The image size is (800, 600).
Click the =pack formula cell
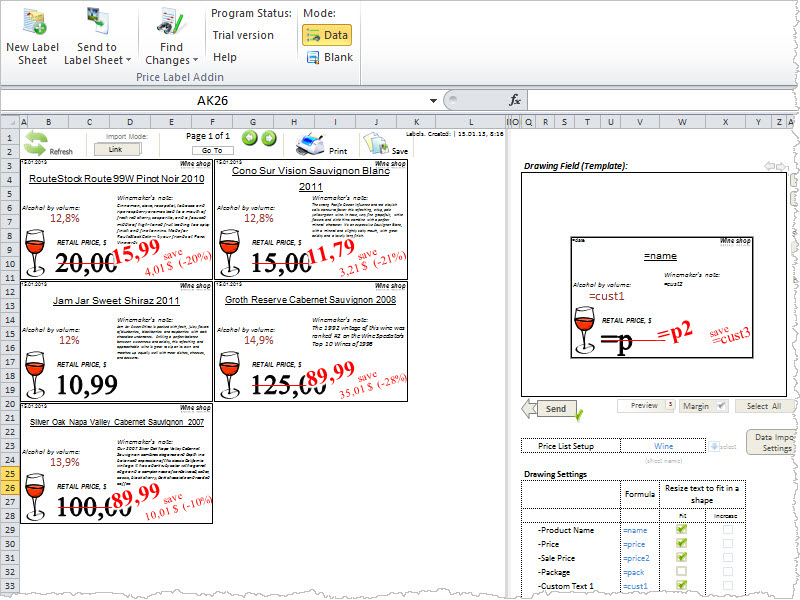[641, 572]
